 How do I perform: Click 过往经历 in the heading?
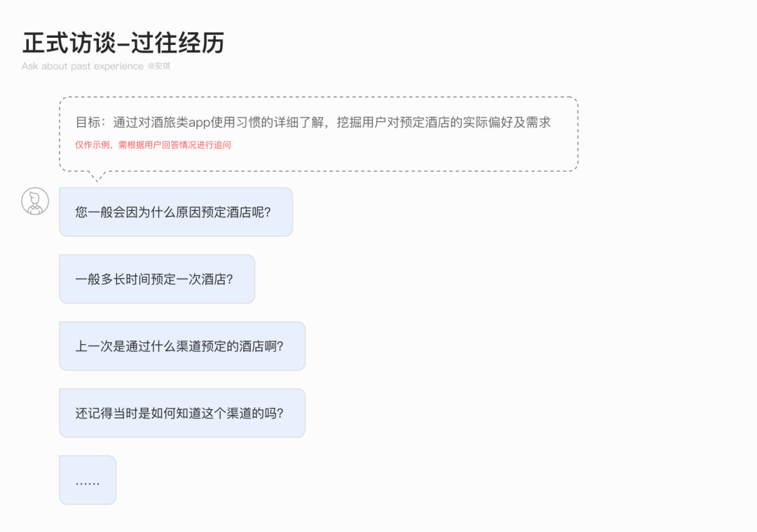[x=177, y=43]
